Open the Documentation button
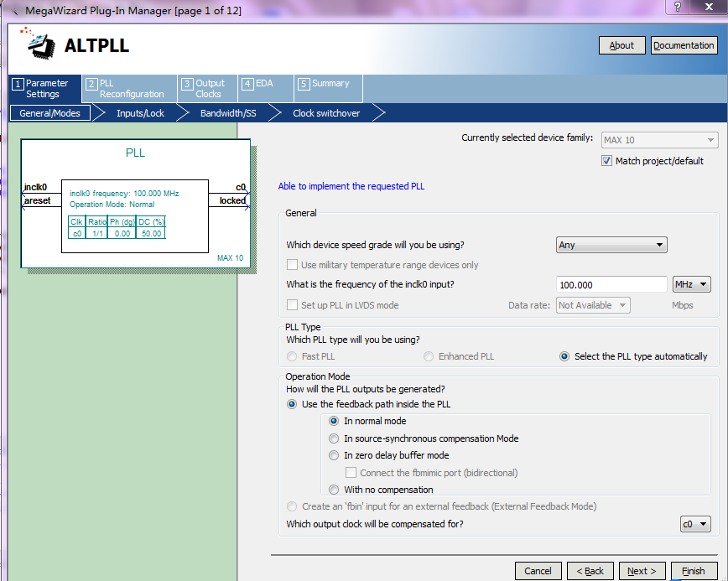728x581 pixels. pos(684,45)
